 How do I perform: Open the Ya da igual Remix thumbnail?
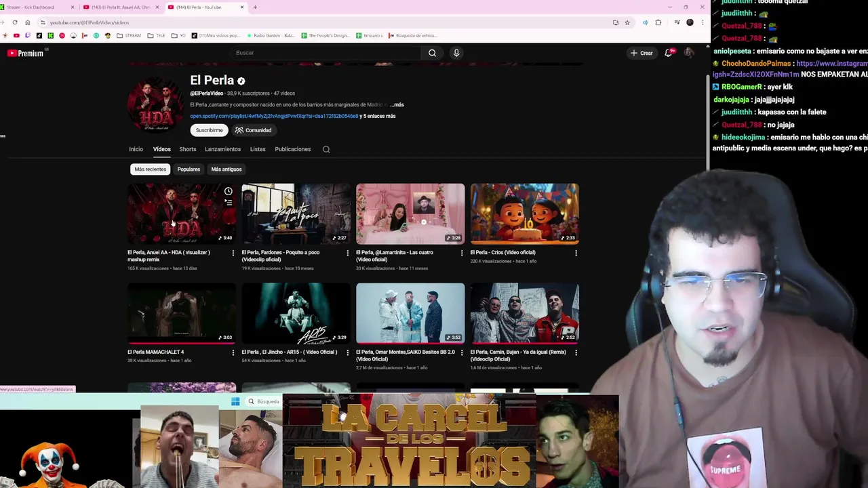(525, 313)
